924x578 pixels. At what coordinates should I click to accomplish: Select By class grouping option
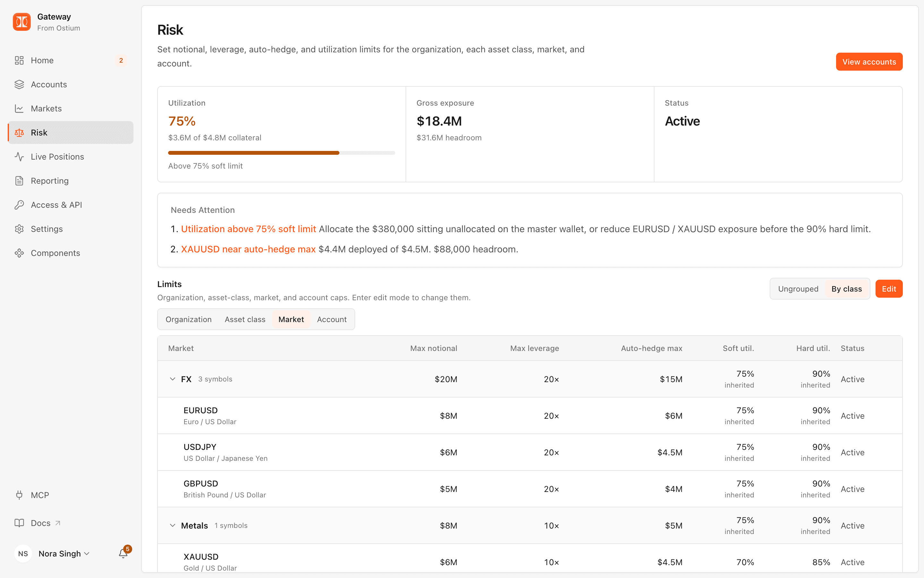click(846, 289)
